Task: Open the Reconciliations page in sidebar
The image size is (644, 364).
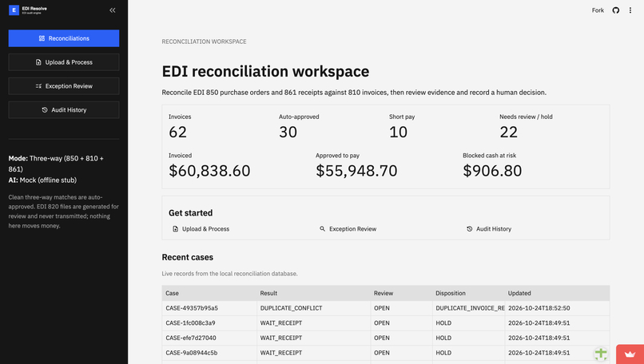Action: [x=64, y=38]
